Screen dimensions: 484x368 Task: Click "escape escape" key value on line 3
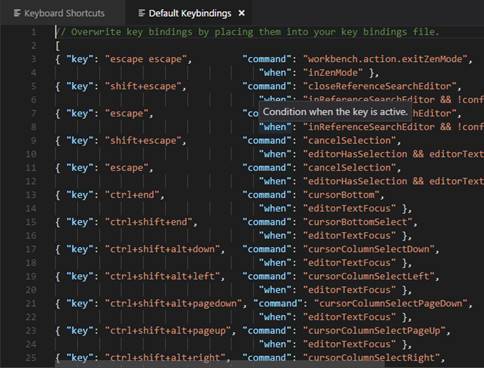click(146, 59)
